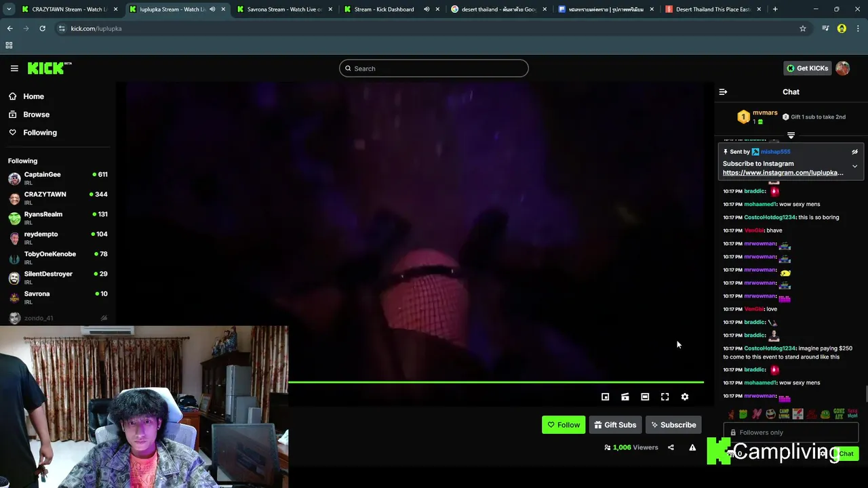868x488 pixels.
Task: Open the Kick hamburger menu
Action: click(x=14, y=68)
